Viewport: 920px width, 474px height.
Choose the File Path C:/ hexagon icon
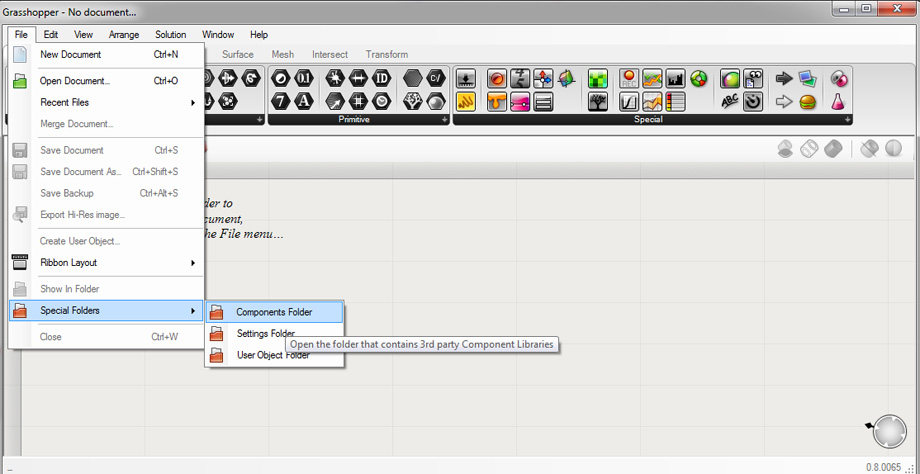[x=435, y=78]
